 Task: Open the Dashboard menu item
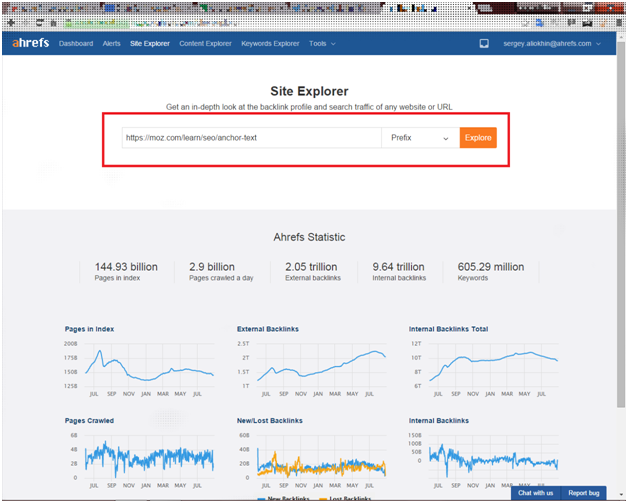click(76, 43)
